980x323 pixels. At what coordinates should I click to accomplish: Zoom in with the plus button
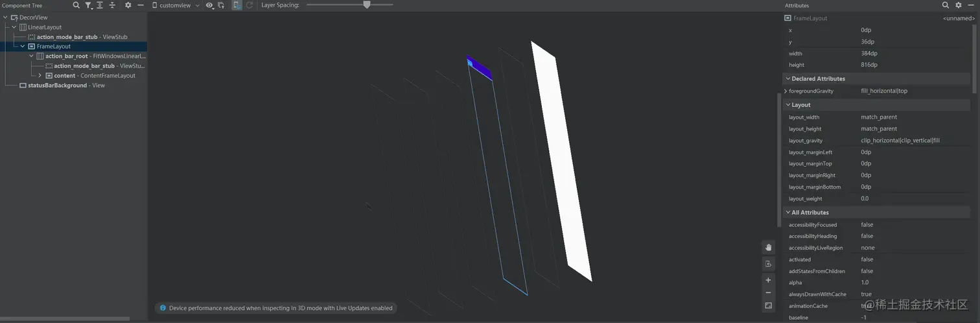click(x=768, y=280)
